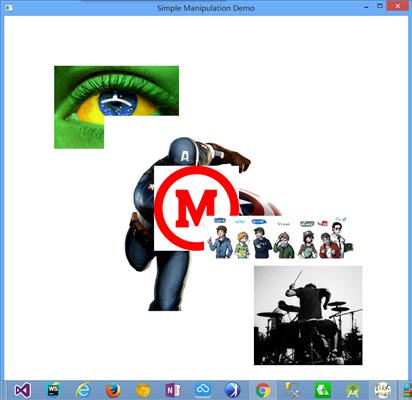
Task: Click Captain America's helmet image
Action: [x=184, y=152]
